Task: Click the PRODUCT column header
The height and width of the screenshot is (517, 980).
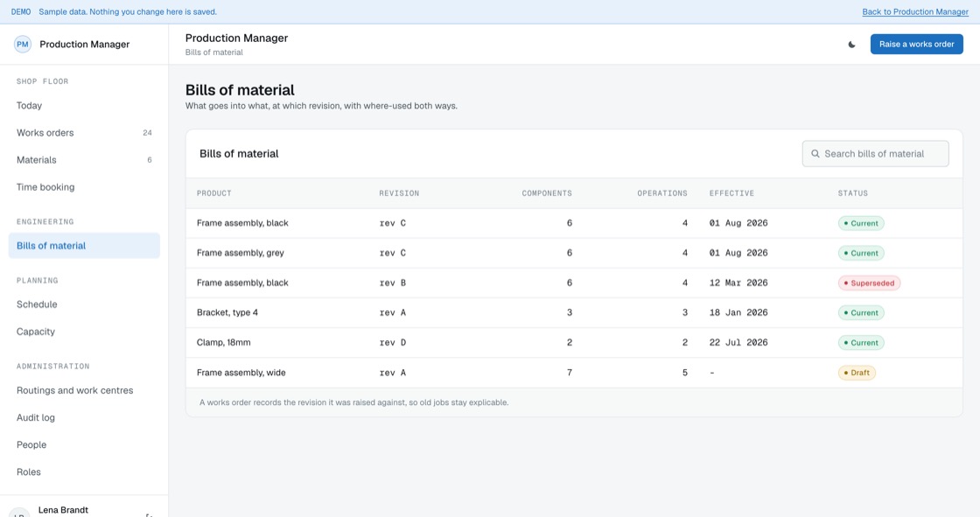Action: [213, 193]
